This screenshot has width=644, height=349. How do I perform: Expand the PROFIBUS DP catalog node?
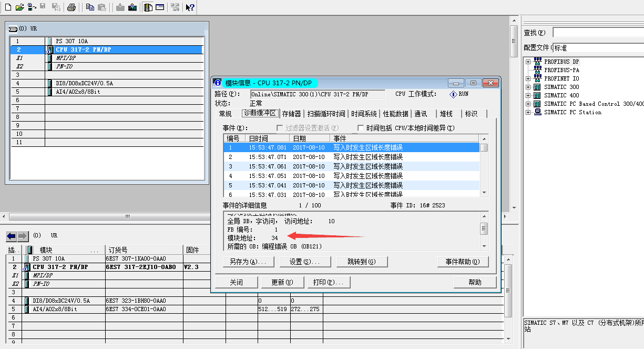(x=528, y=62)
